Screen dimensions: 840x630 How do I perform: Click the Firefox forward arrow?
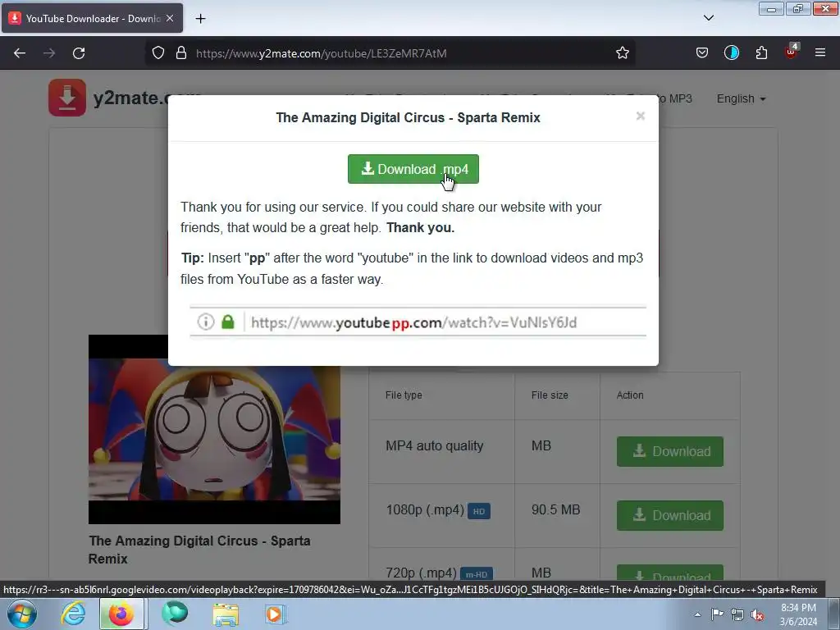pyautogui.click(x=49, y=53)
